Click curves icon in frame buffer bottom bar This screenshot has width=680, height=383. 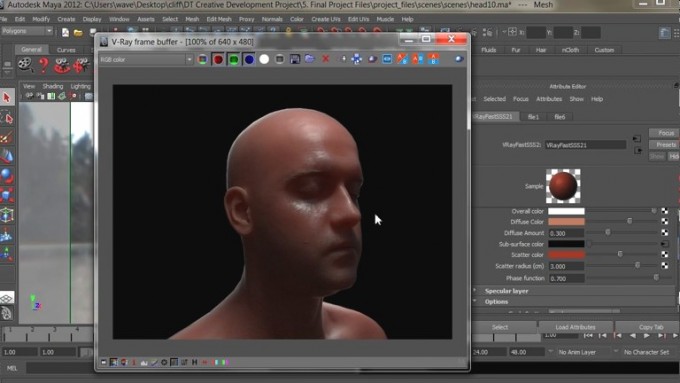(154, 362)
